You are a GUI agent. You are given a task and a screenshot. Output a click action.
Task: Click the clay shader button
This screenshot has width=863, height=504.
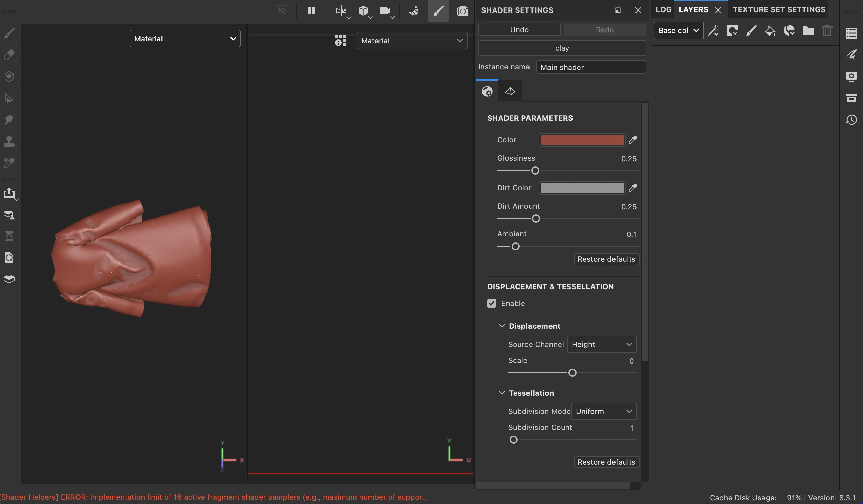tap(562, 48)
